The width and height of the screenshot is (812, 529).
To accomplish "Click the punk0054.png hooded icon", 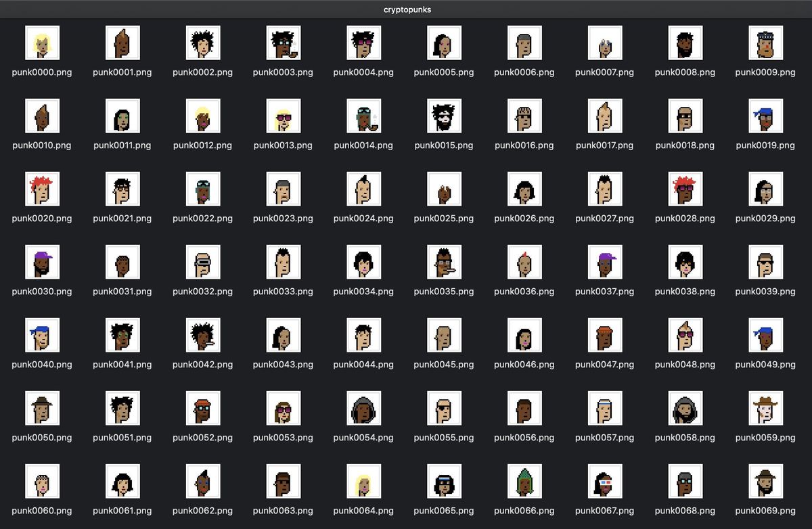I will pos(364,408).
